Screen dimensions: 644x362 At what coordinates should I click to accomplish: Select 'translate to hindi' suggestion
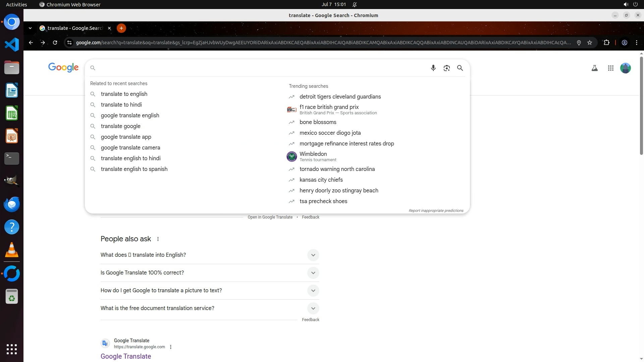pyautogui.click(x=121, y=105)
